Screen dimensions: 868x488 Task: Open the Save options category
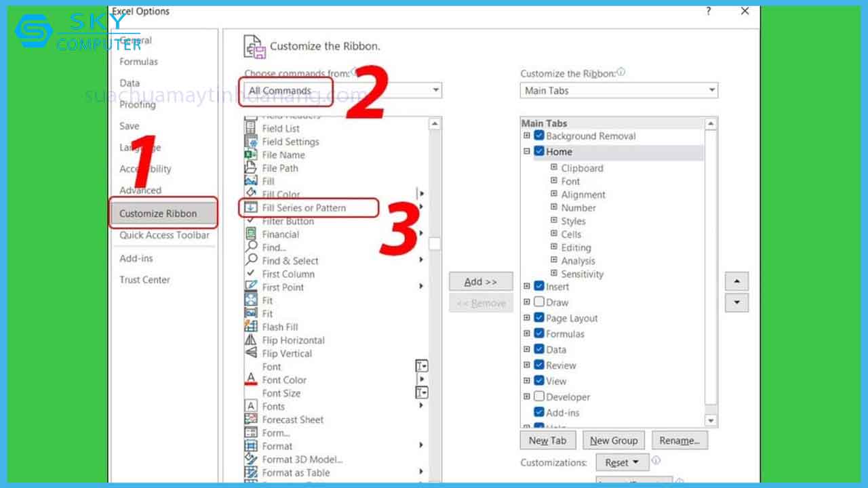point(129,126)
